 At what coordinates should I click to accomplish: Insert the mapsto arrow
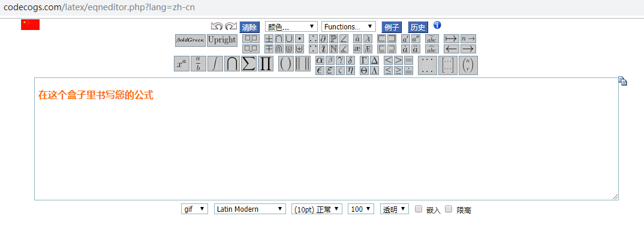point(452,38)
